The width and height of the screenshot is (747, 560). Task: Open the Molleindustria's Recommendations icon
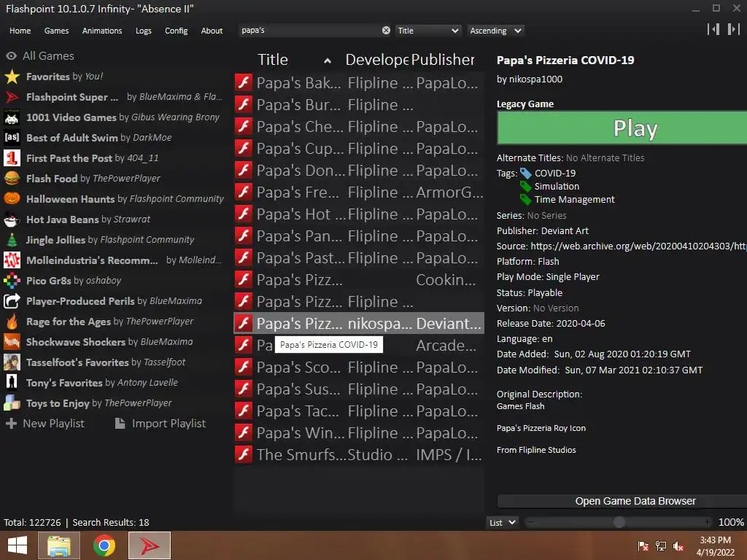tap(12, 260)
